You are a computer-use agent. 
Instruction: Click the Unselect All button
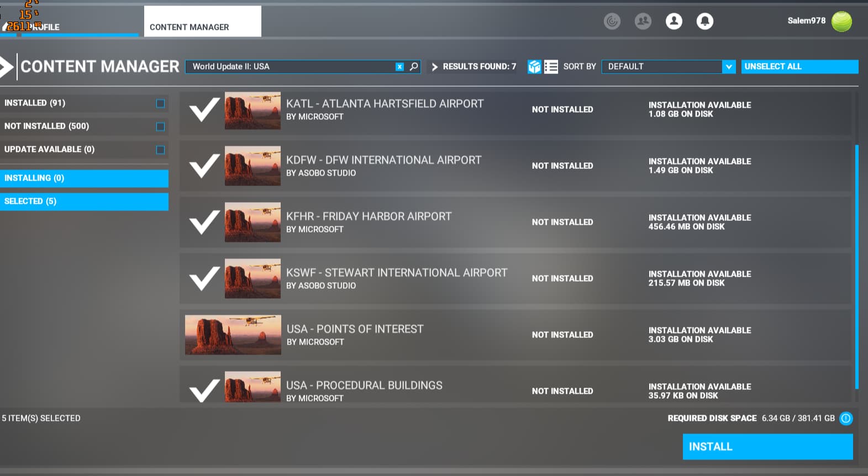[x=799, y=67]
